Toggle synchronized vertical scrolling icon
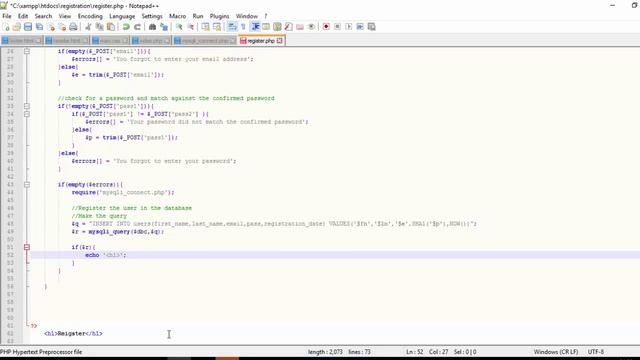This screenshot has width=640, height=360. click(205, 27)
